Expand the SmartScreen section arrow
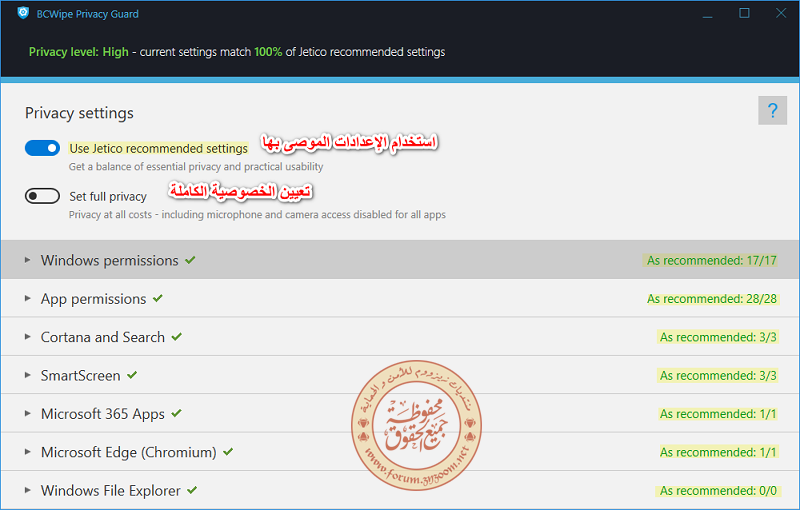 (28, 375)
